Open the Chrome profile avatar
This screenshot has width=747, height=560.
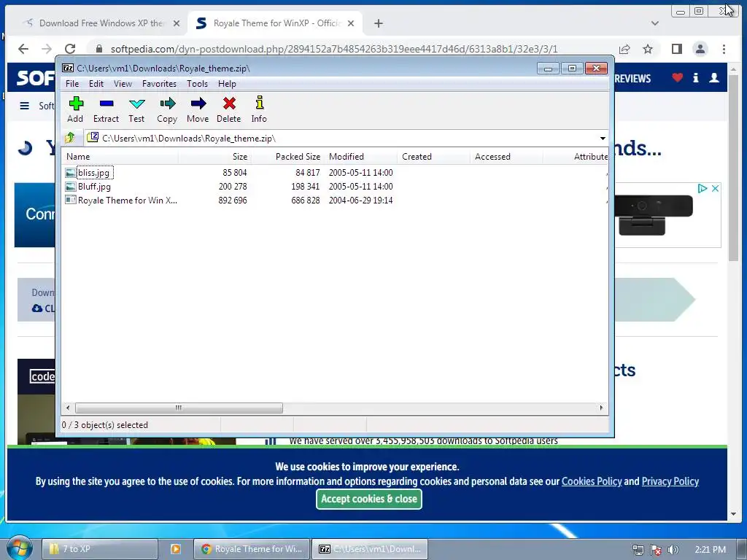pyautogui.click(x=700, y=49)
